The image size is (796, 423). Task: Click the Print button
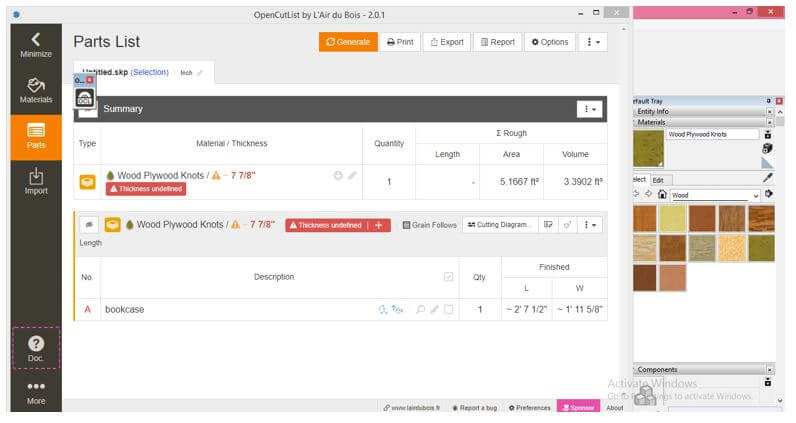pyautogui.click(x=400, y=42)
